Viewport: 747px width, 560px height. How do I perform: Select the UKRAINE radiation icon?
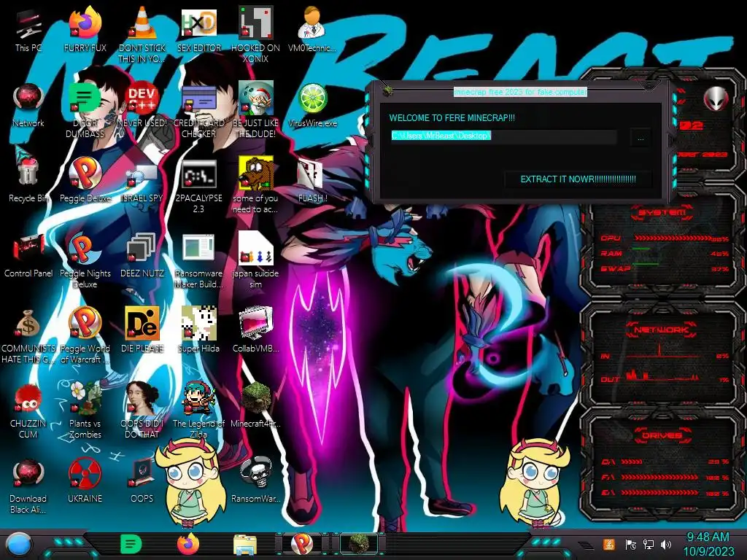tap(85, 481)
